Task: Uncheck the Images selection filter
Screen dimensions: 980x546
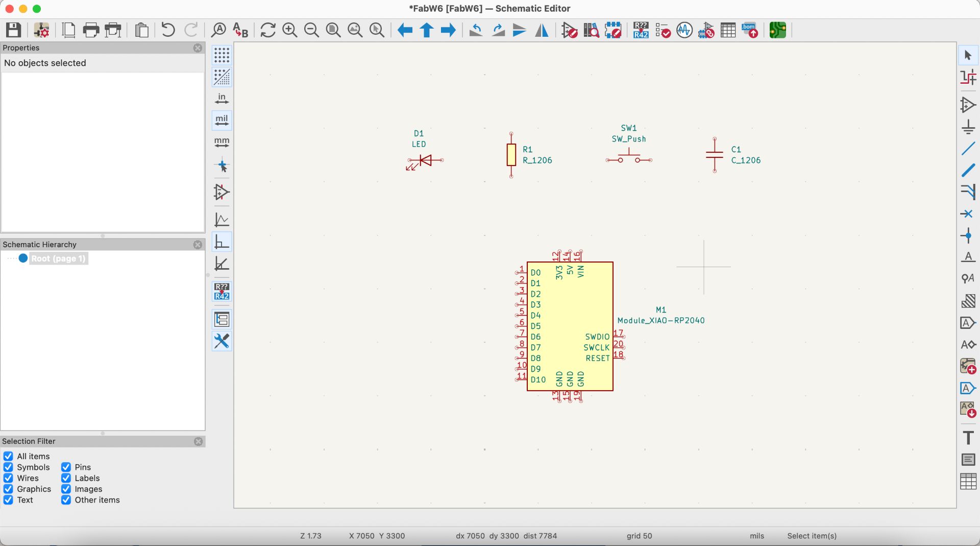Action: tap(66, 489)
